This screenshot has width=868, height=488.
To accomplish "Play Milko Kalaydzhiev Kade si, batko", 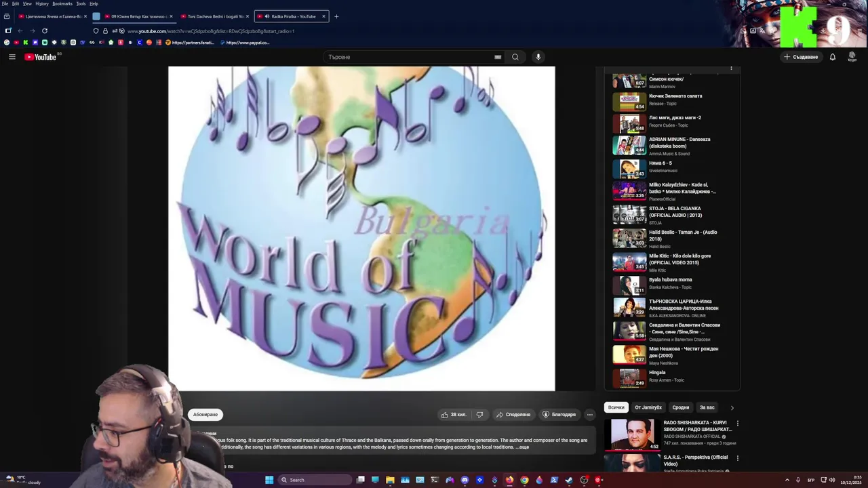I will (666, 191).
